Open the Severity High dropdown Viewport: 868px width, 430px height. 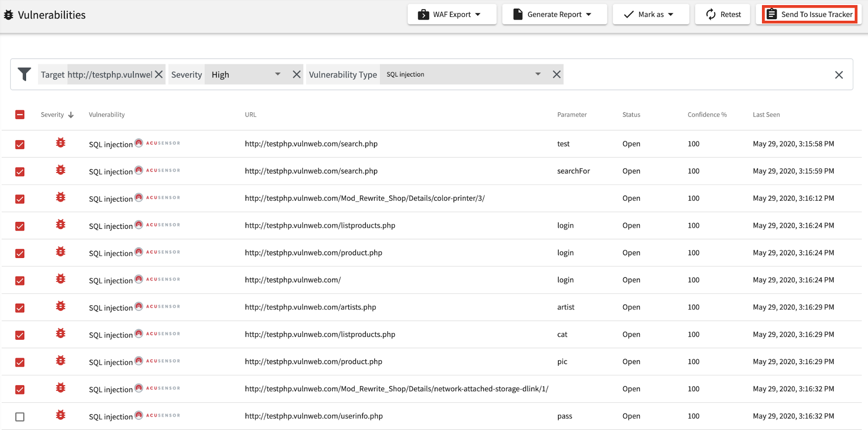pos(246,74)
